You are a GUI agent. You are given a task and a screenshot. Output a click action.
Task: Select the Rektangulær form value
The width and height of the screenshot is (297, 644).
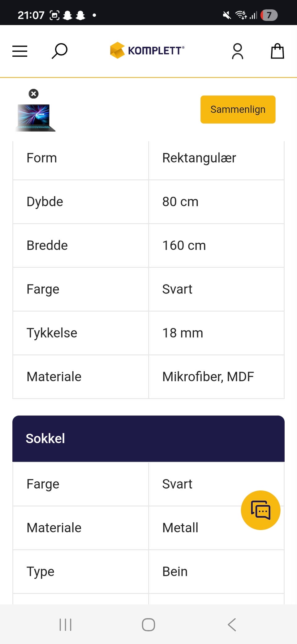coord(199,158)
